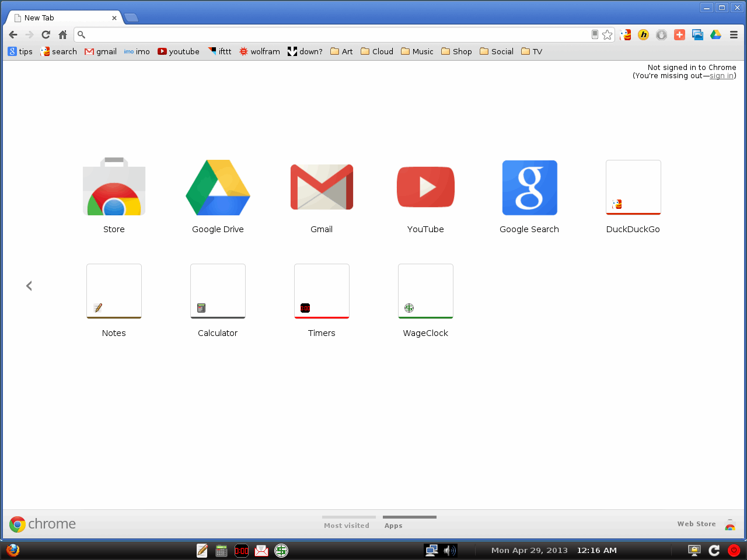Launch the WageClock app tile
747x560 pixels.
425,291
